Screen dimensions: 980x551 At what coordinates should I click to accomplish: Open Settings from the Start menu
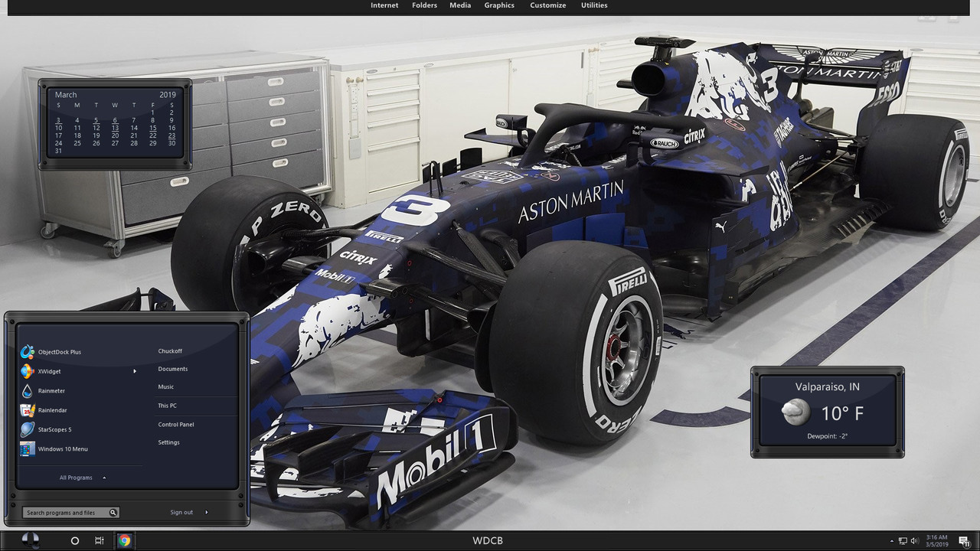pos(169,442)
